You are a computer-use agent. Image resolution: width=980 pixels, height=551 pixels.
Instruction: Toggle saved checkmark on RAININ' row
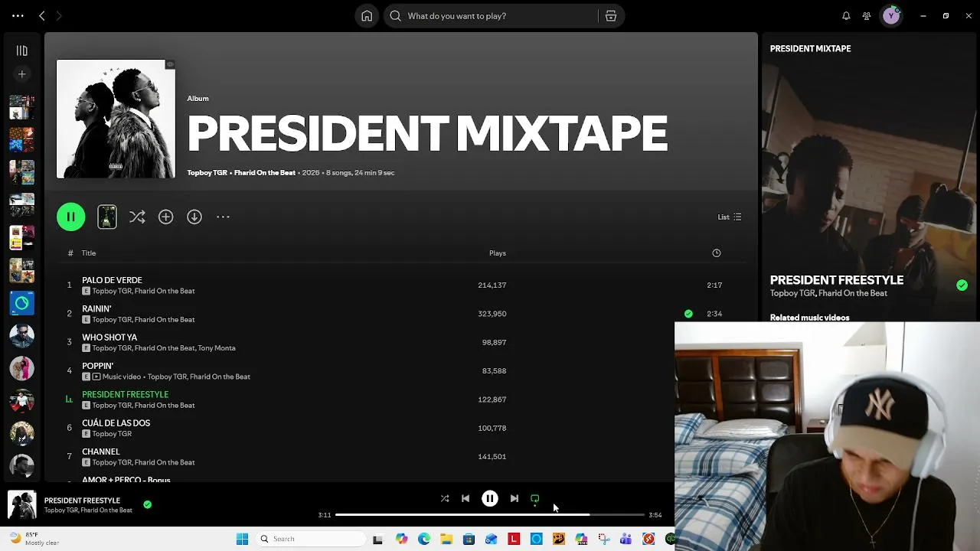[x=688, y=314]
